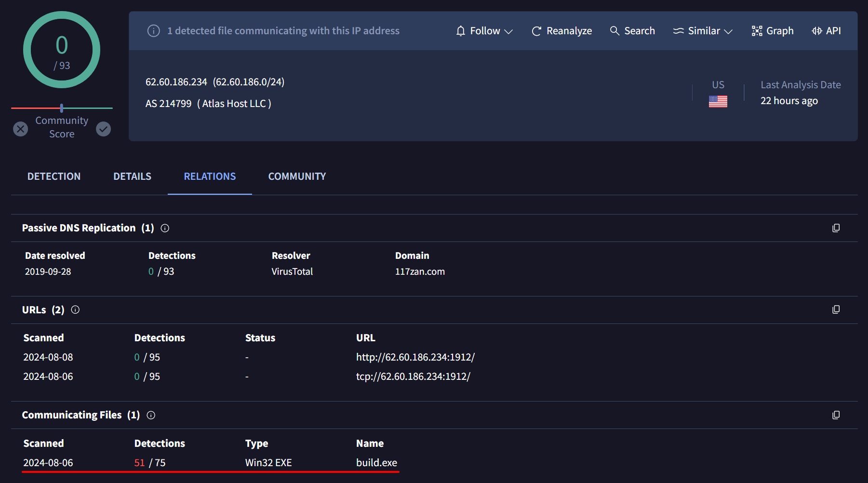Switch to the Details tab
This screenshot has width=868, height=483.
tap(132, 176)
